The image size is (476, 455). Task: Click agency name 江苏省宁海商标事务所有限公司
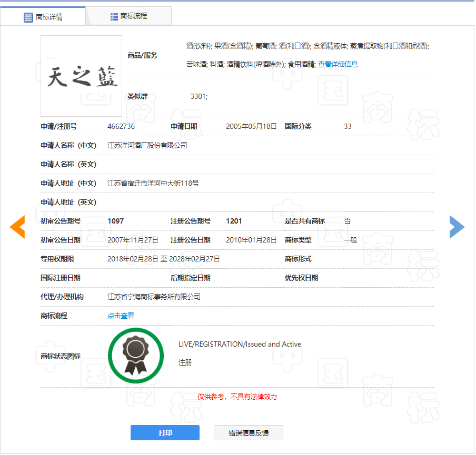point(154,297)
